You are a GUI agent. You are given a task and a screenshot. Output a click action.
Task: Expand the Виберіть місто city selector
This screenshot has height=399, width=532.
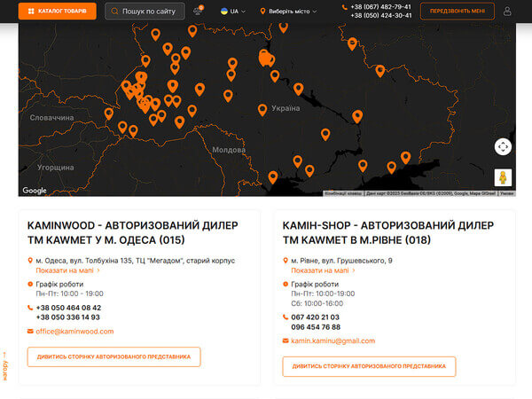pos(288,12)
